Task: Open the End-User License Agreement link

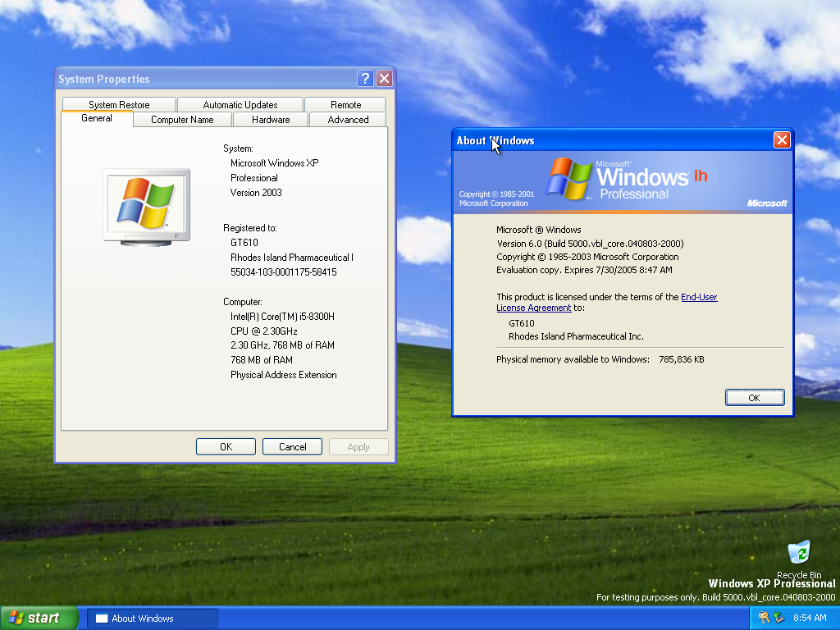Action: tap(699, 297)
